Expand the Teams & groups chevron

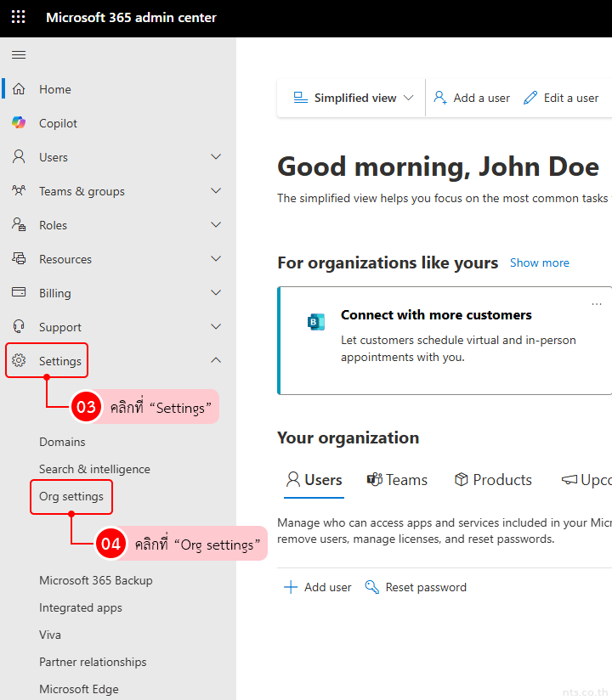(216, 190)
